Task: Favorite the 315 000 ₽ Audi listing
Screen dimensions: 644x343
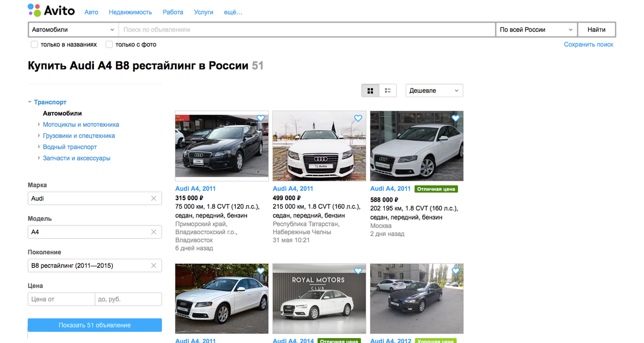Action: pos(260,118)
